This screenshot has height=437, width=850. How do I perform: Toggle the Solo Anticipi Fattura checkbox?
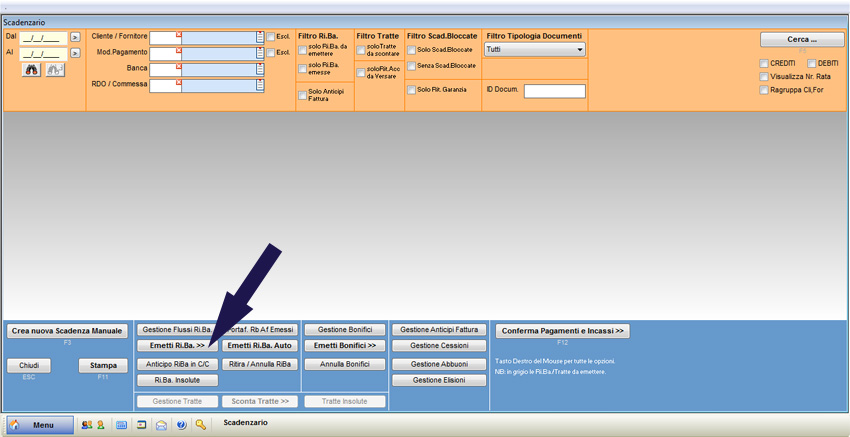click(303, 95)
